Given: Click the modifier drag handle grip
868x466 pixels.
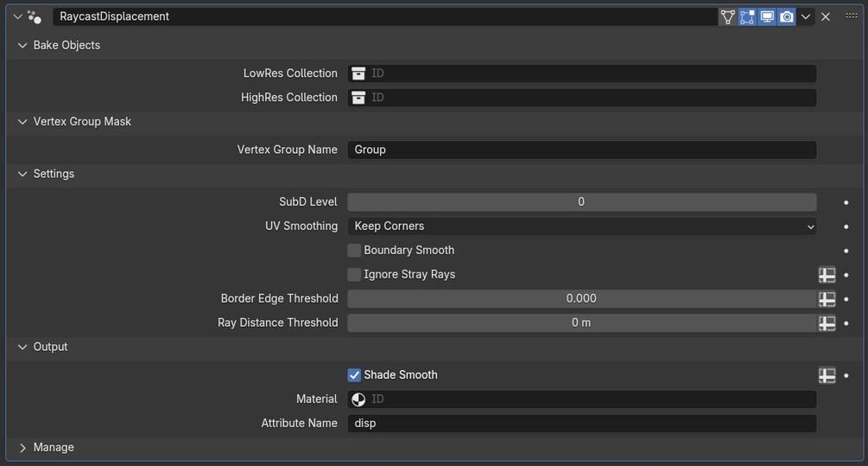Looking at the screenshot, I should click(852, 16).
